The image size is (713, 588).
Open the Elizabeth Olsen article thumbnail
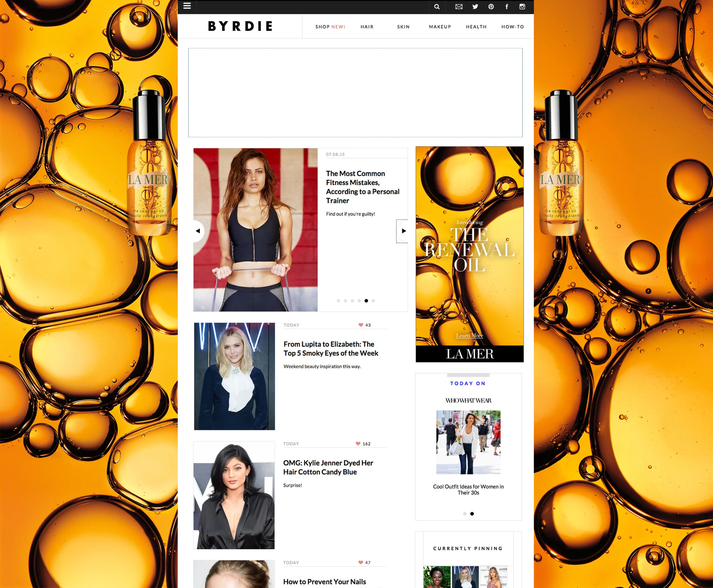tap(234, 376)
